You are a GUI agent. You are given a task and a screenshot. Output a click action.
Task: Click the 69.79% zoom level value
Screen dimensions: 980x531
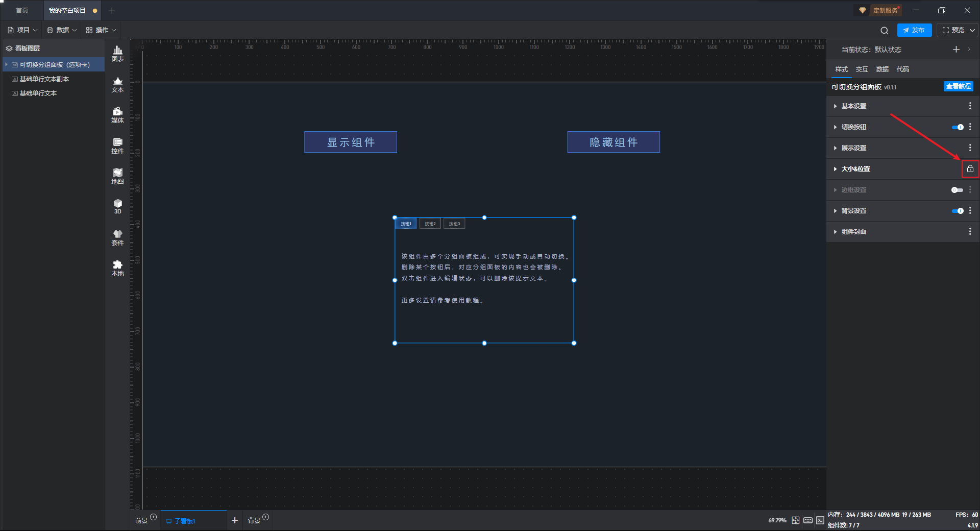click(x=777, y=520)
